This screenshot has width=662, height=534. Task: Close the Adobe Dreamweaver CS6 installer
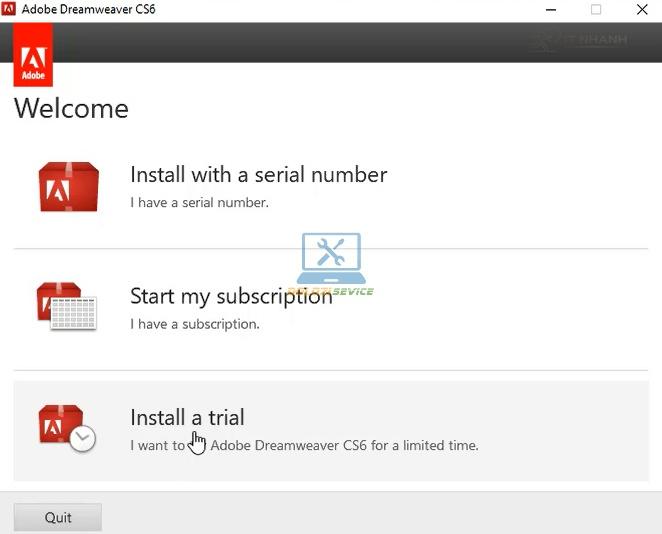coord(641,10)
